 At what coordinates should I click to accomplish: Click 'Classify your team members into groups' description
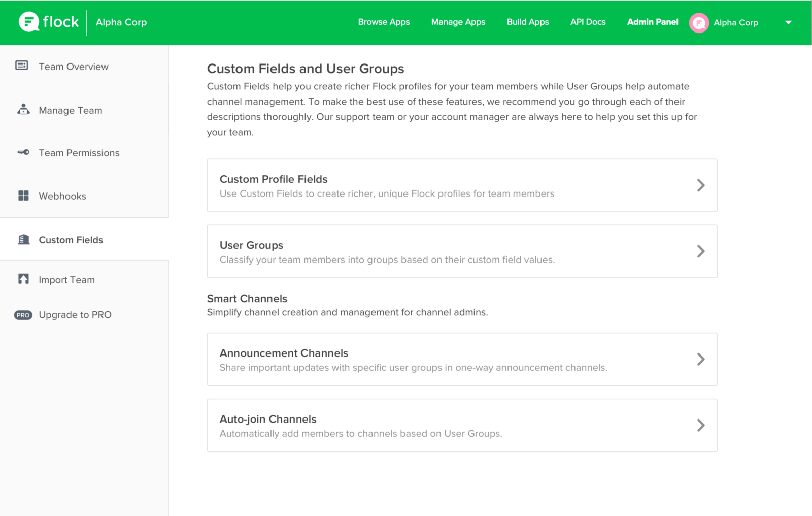tap(387, 260)
